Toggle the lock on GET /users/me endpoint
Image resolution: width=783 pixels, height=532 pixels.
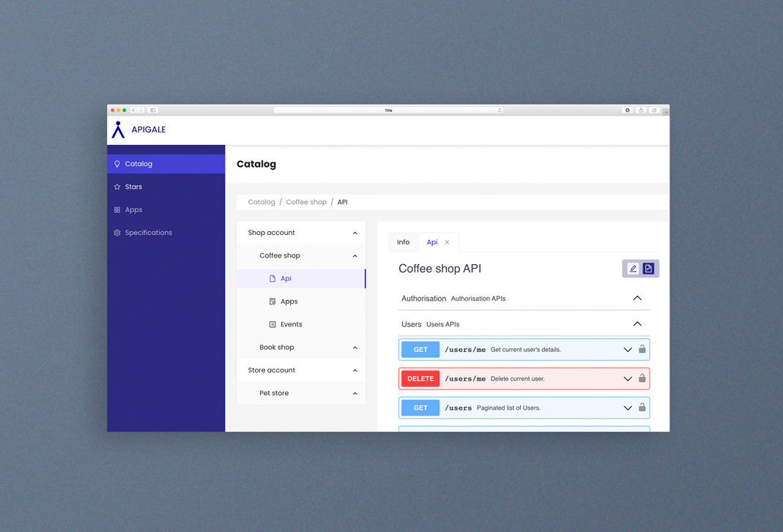(x=642, y=349)
